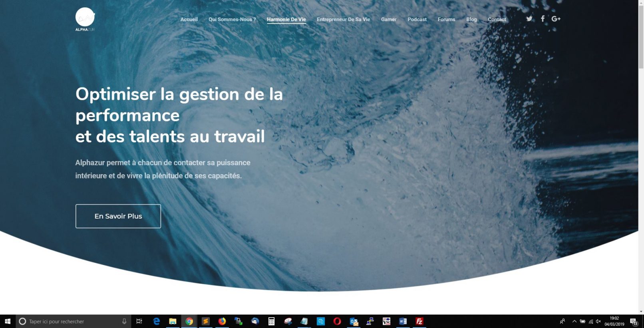
Task: Open the Wi-Fi network flyout
Action: tap(590, 321)
